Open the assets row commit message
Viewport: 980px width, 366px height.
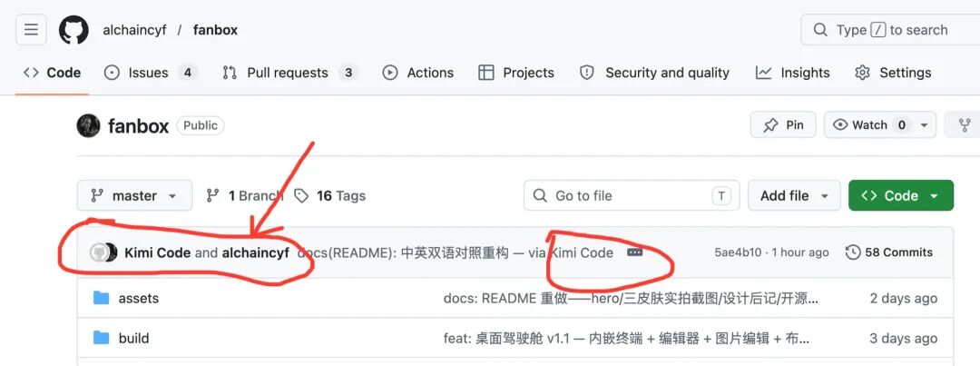pos(631,299)
